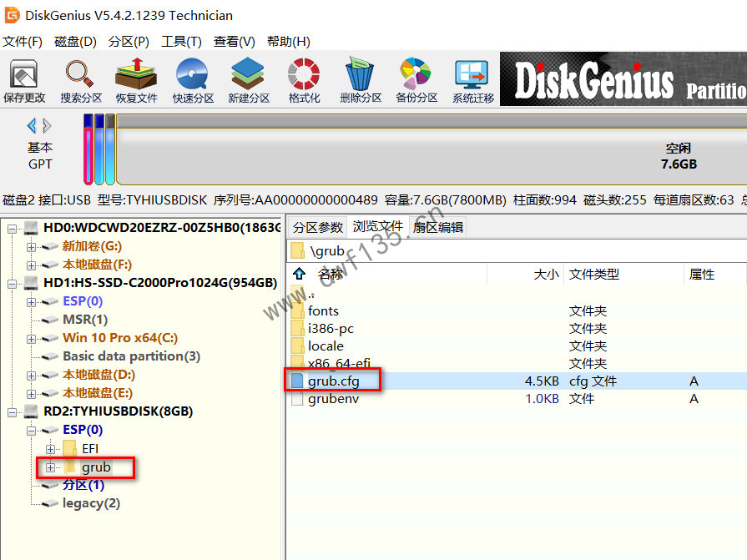Click the i386-pc folder icon
747x560 pixels.
pyautogui.click(x=297, y=329)
